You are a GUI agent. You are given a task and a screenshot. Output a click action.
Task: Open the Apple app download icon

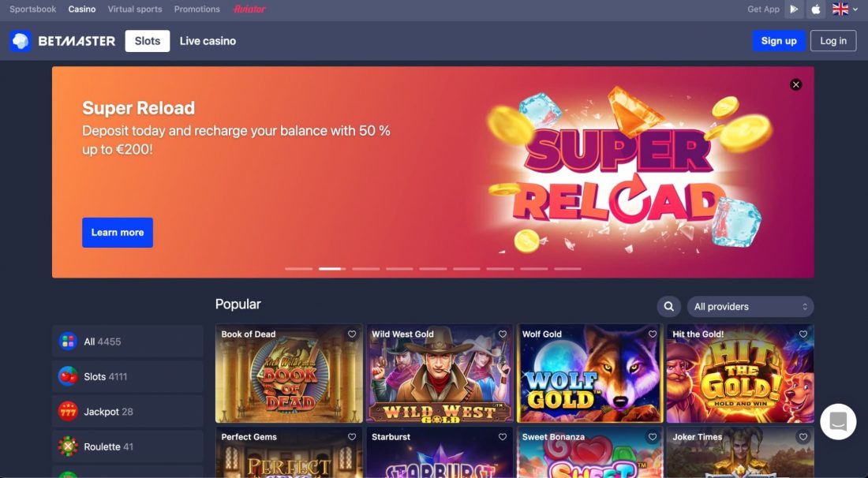tap(815, 9)
